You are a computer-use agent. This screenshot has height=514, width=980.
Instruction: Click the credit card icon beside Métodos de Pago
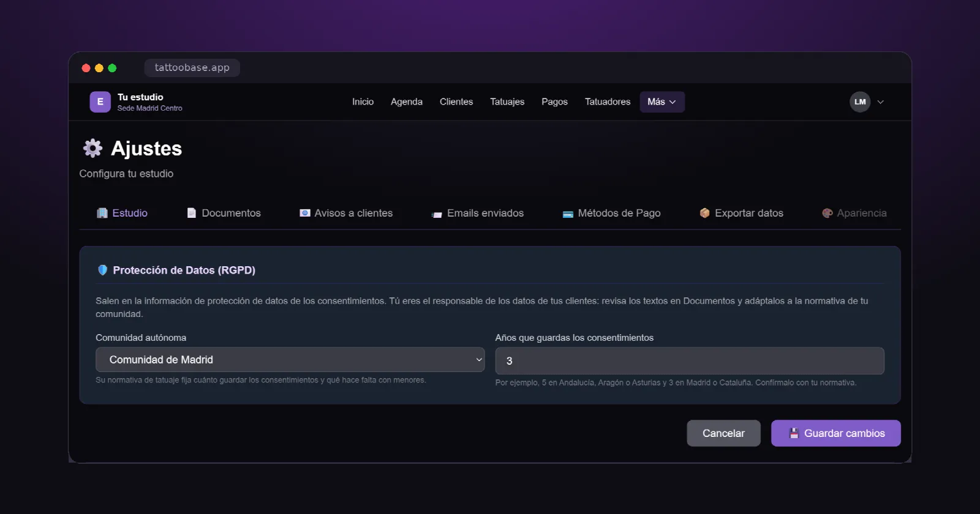point(568,214)
